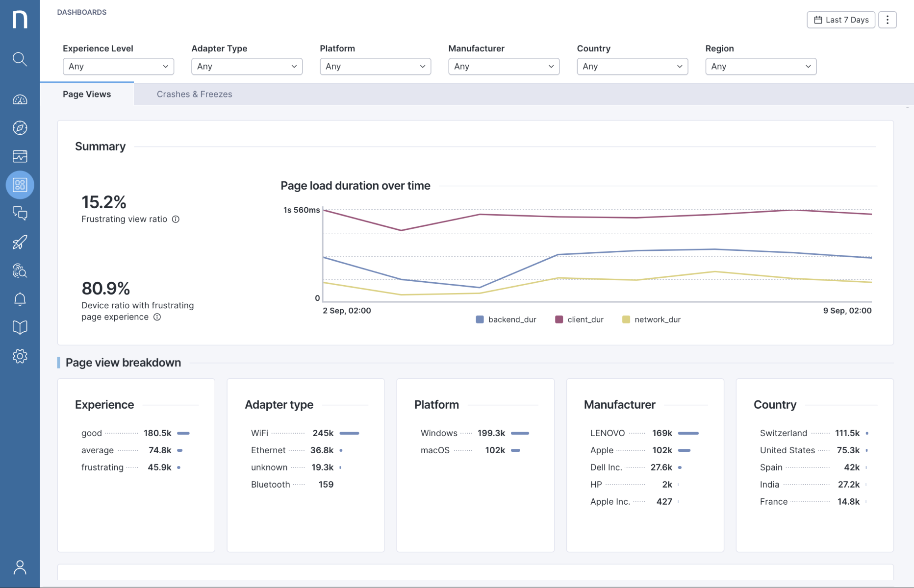
Task: Select unknown in Adapter type
Action: 305,467
